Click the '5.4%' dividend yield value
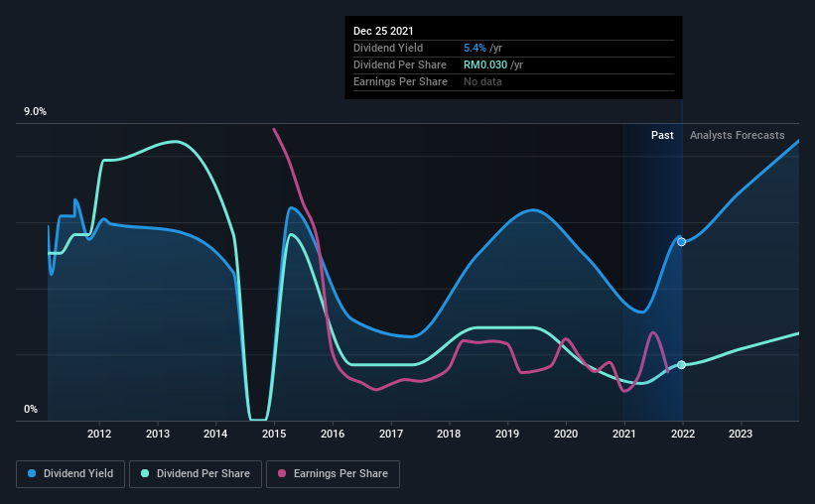Viewport: 815px width, 504px height. (475, 48)
